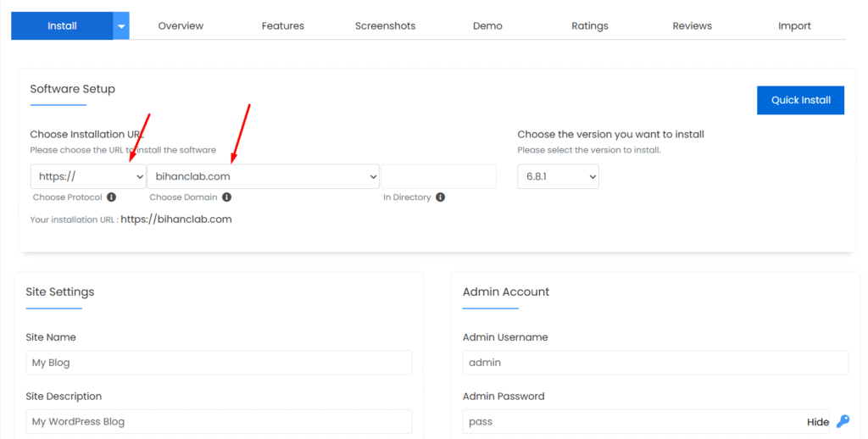Open the https:// protocol dropdown

click(88, 176)
